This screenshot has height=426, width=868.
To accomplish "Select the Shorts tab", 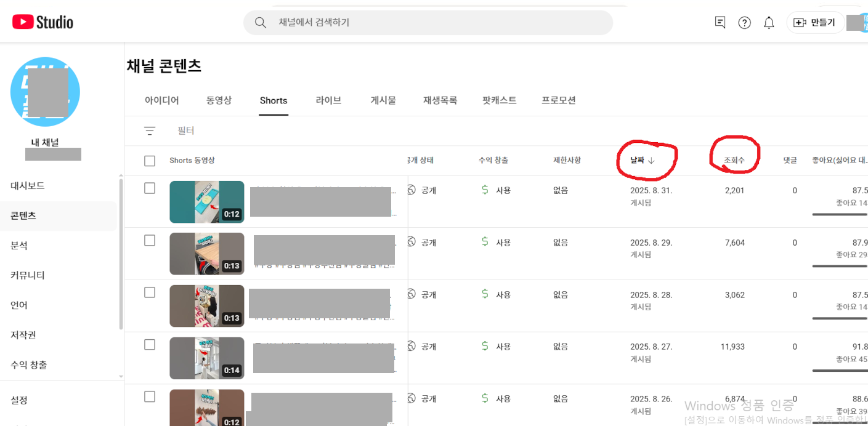I will (274, 100).
